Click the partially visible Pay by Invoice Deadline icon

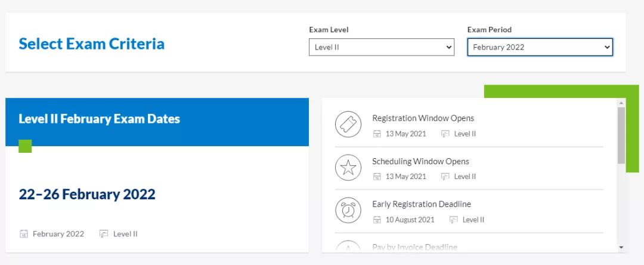(x=348, y=246)
